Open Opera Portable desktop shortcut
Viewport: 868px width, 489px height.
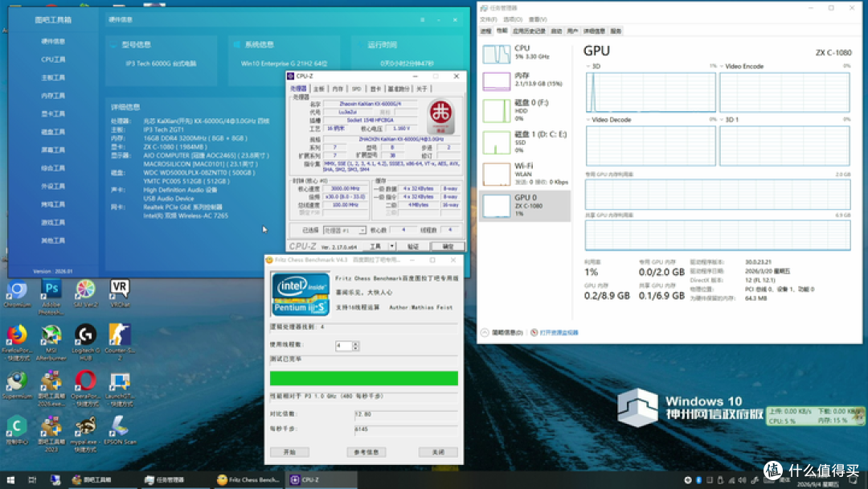85,388
